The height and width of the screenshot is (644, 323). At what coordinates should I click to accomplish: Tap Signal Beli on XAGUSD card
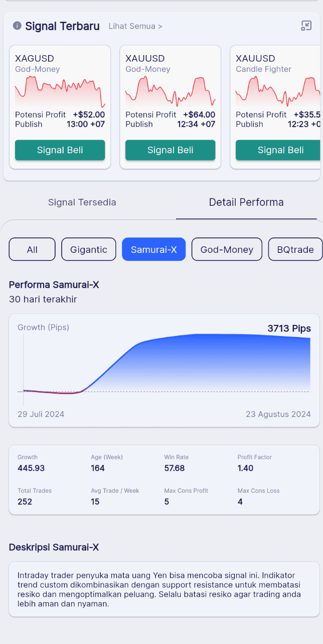[x=60, y=150]
